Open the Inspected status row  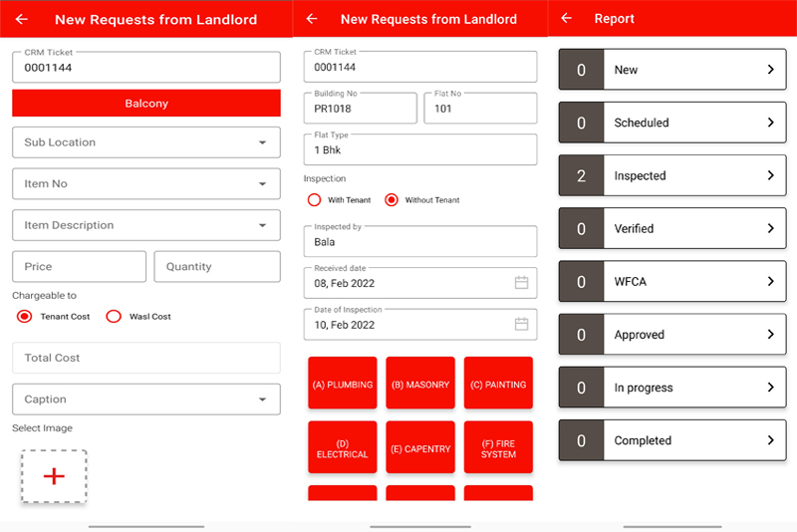pos(672,175)
